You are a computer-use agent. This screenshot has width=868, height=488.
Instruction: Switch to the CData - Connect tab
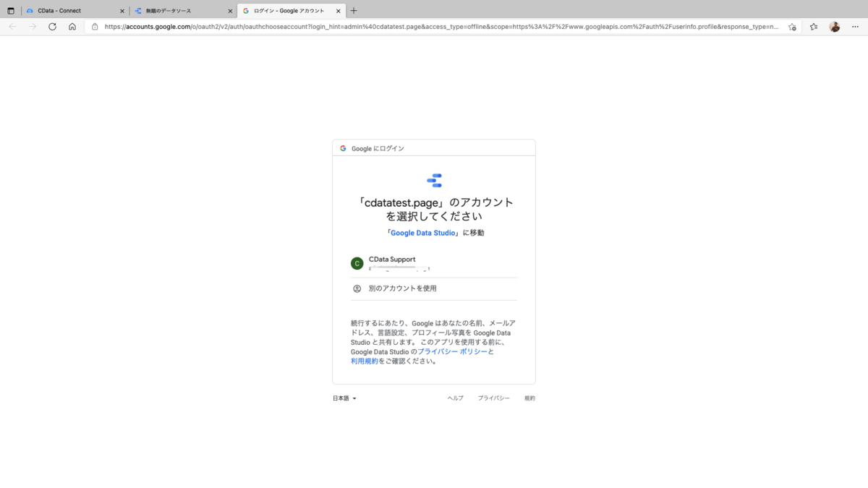coord(75,11)
